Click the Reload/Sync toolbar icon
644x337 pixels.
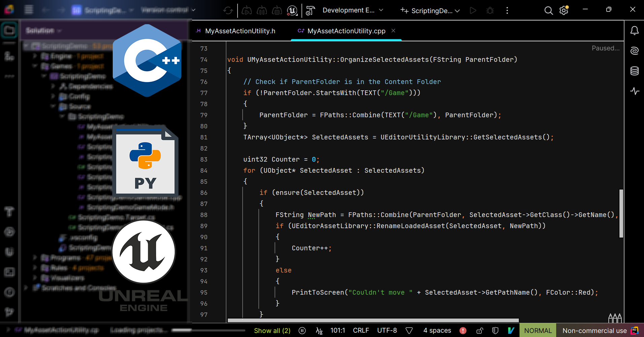coord(228,10)
